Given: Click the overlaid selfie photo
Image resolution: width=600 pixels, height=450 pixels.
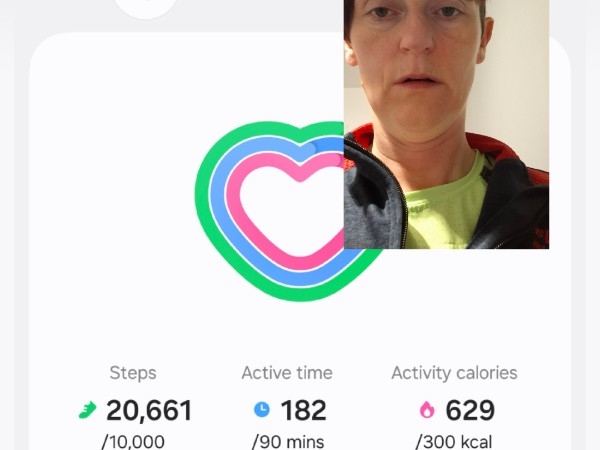Looking at the screenshot, I should click(x=447, y=124).
